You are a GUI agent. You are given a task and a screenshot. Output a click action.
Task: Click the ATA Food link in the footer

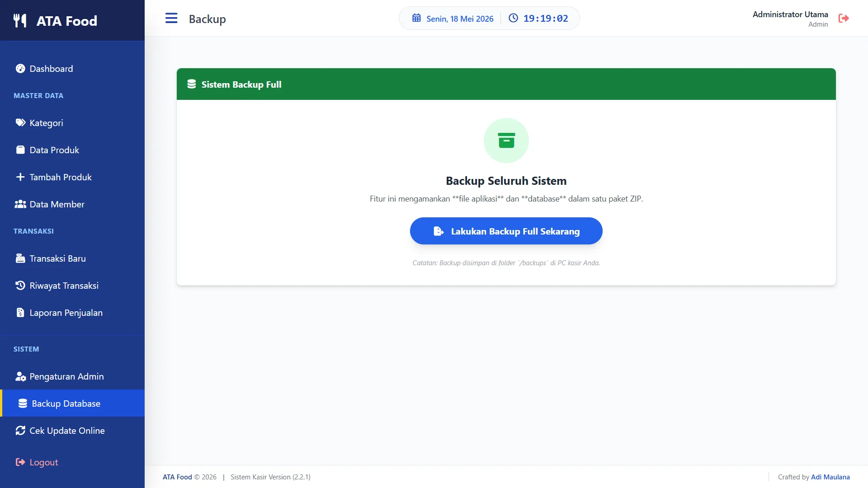(x=177, y=477)
